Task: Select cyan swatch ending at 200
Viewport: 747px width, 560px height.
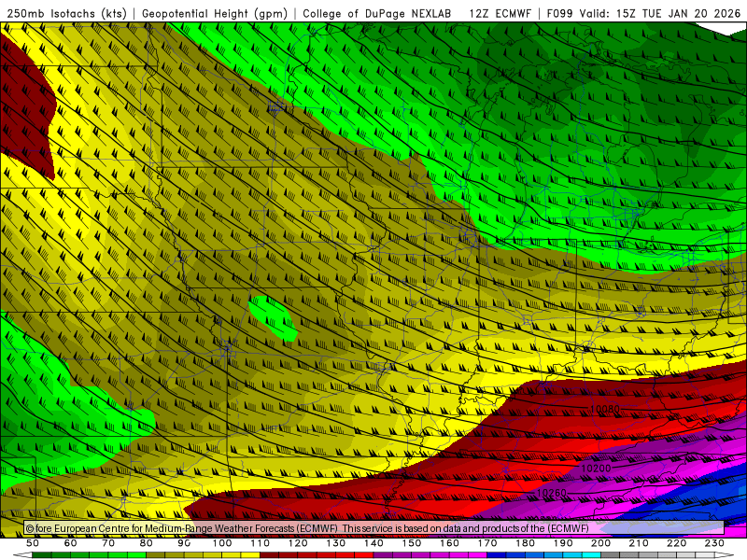Action: [591, 555]
